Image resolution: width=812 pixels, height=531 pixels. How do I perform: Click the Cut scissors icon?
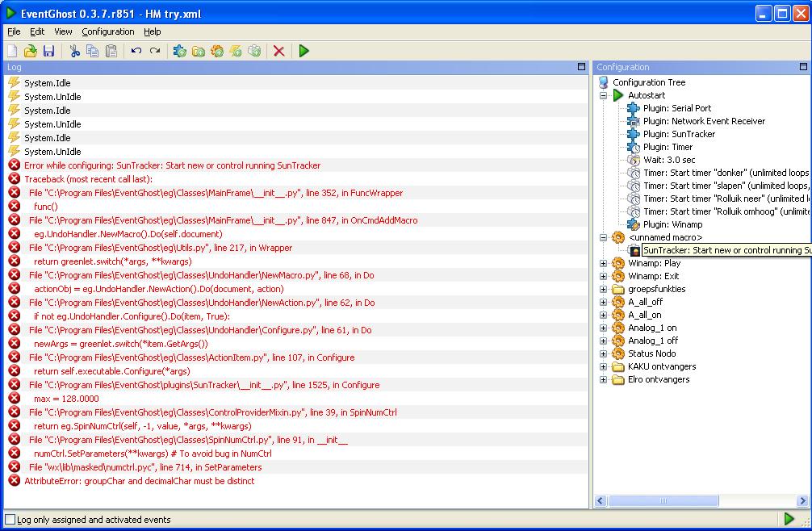74,51
